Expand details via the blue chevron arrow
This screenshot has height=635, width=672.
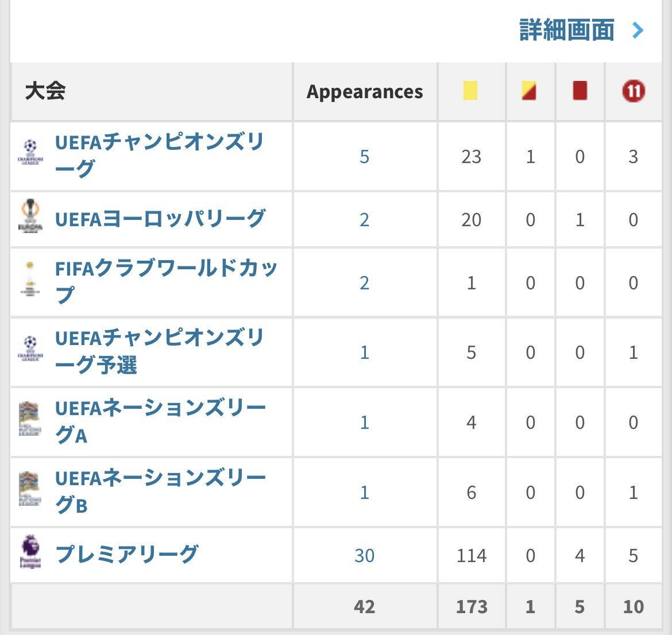coord(638,30)
